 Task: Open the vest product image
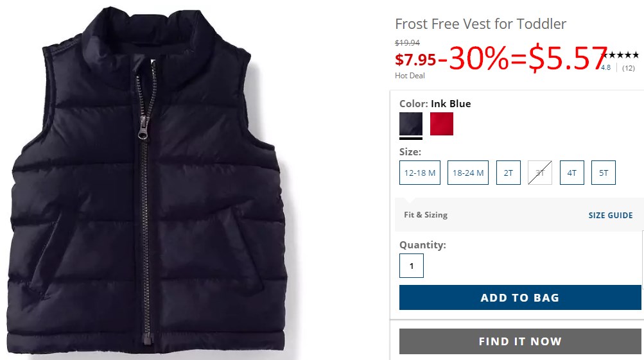pyautogui.click(x=148, y=180)
